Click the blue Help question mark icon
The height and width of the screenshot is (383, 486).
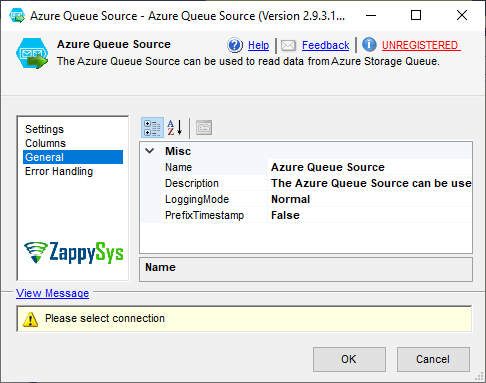click(235, 45)
